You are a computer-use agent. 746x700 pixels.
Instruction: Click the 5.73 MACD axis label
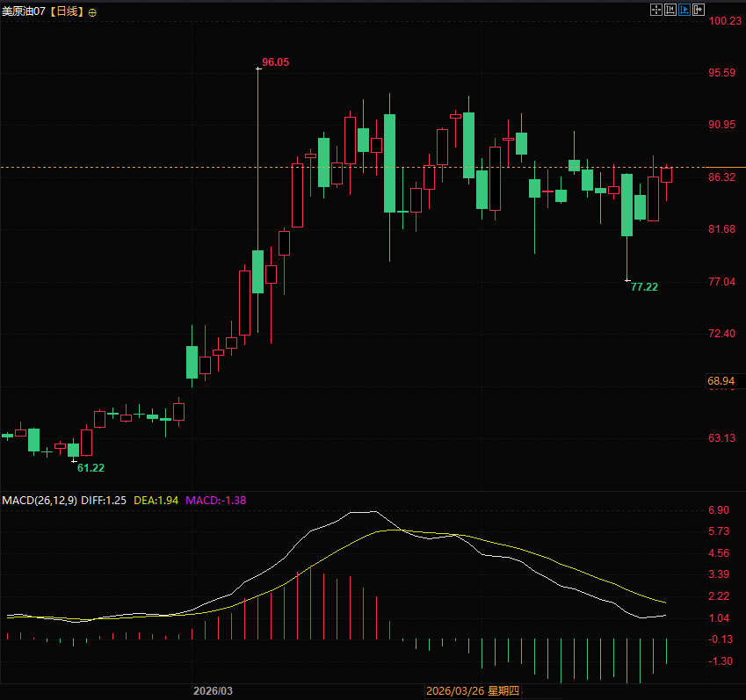coord(719,531)
